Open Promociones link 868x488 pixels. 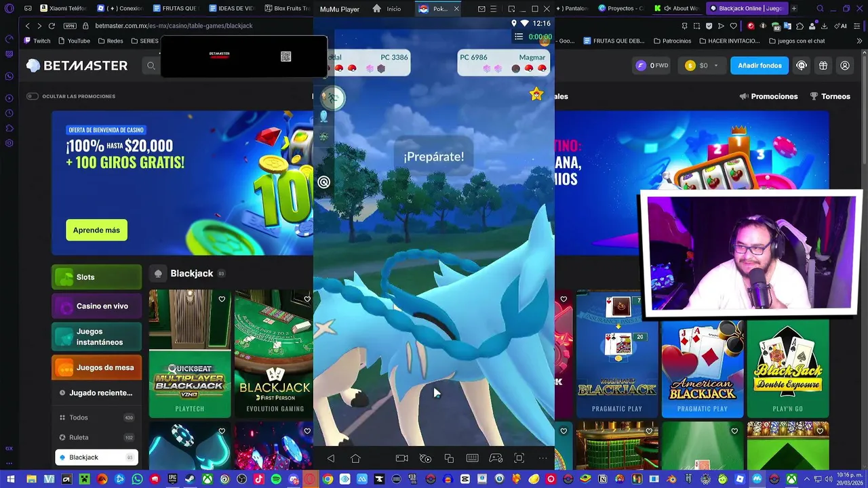coord(768,97)
